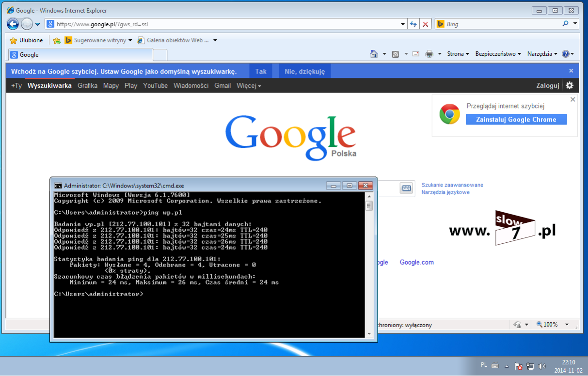588x376 pixels.
Task: Close the Chrome promo box
Action: click(572, 99)
